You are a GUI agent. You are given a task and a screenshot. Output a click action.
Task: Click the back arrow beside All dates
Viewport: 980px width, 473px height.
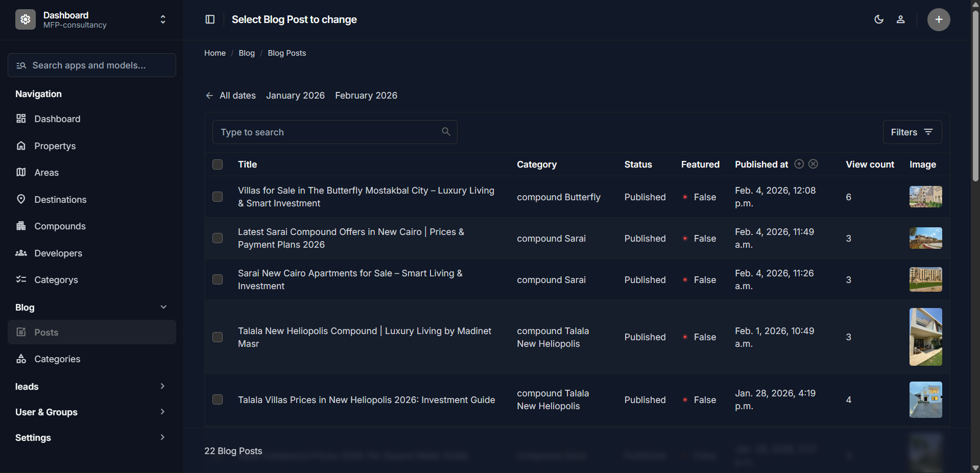209,96
